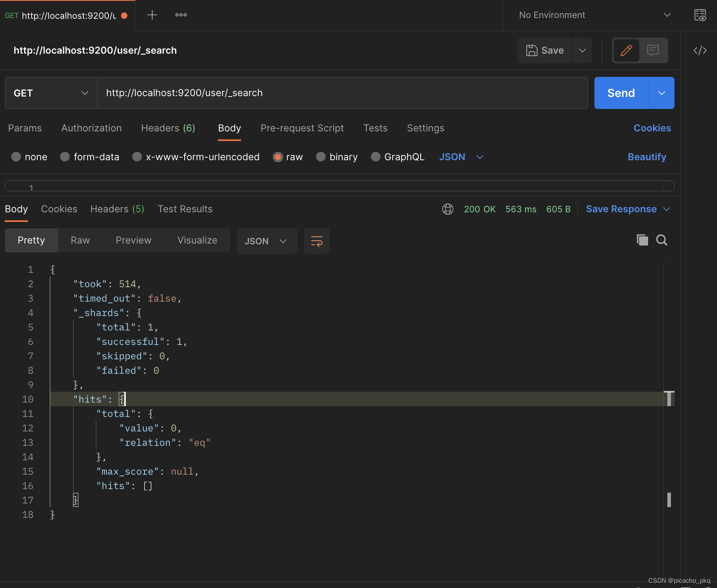The height and width of the screenshot is (588, 717).
Task: Open the tab options three-dot menu
Action: [181, 15]
